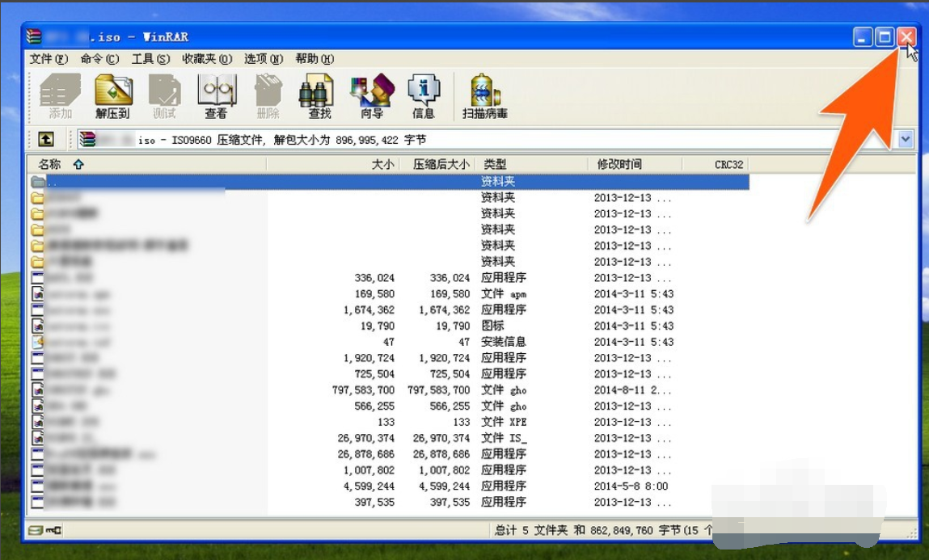Click the WinRAR archive icon in the address bar
The height and width of the screenshot is (560, 929).
[87, 138]
